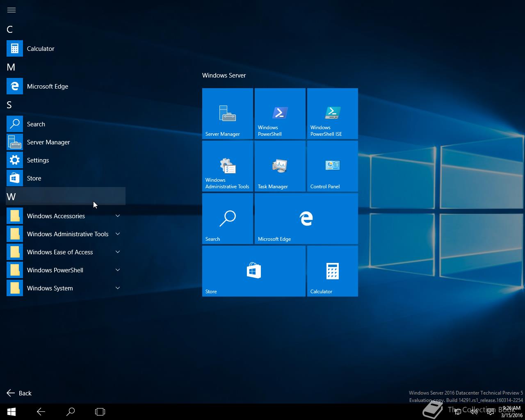Click the letter S group header
Screen dimensions: 525x420
(9, 105)
